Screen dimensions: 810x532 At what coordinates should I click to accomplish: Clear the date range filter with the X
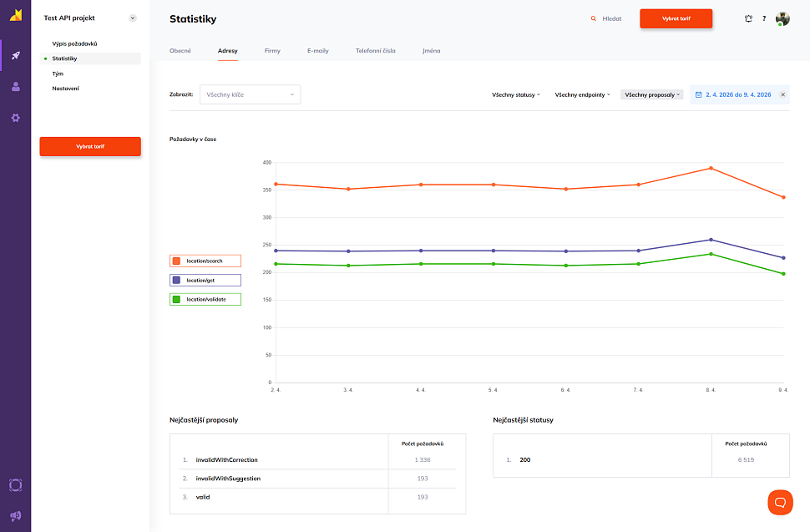pos(782,94)
